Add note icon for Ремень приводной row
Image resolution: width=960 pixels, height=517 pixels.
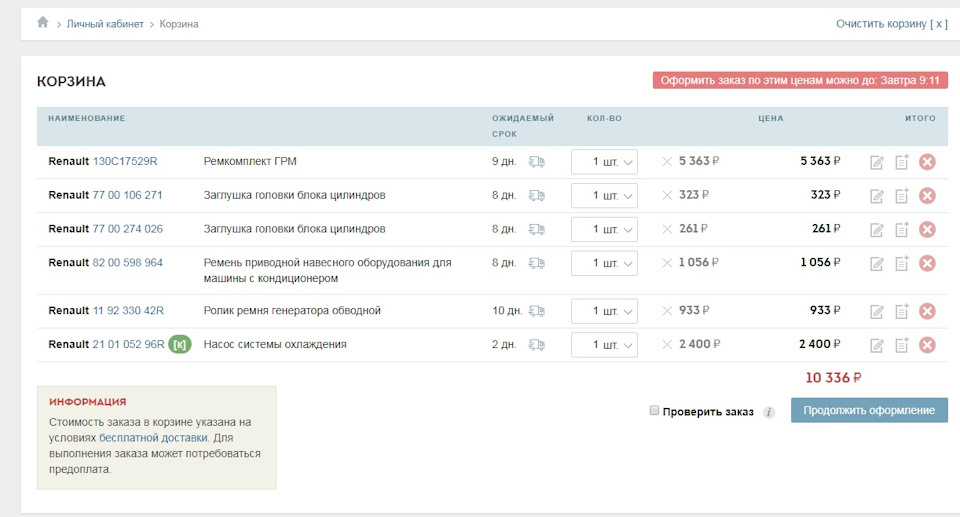point(902,263)
